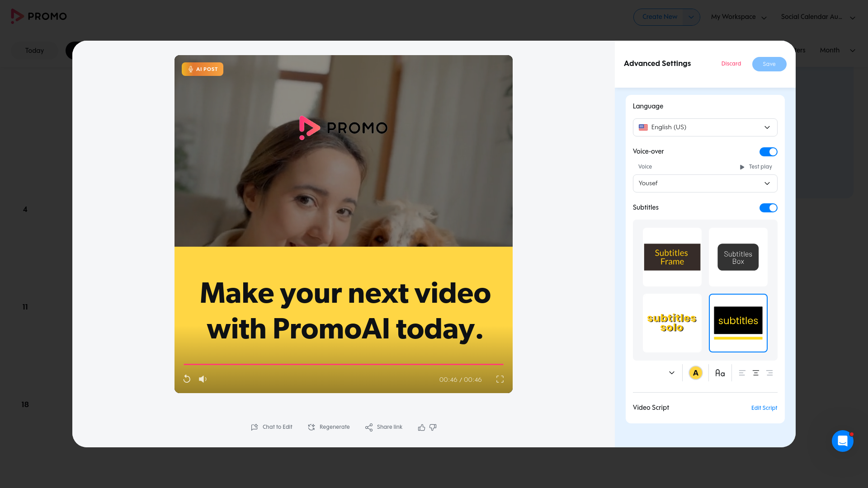Open Edit Script link
868x488 pixels.
point(764,408)
